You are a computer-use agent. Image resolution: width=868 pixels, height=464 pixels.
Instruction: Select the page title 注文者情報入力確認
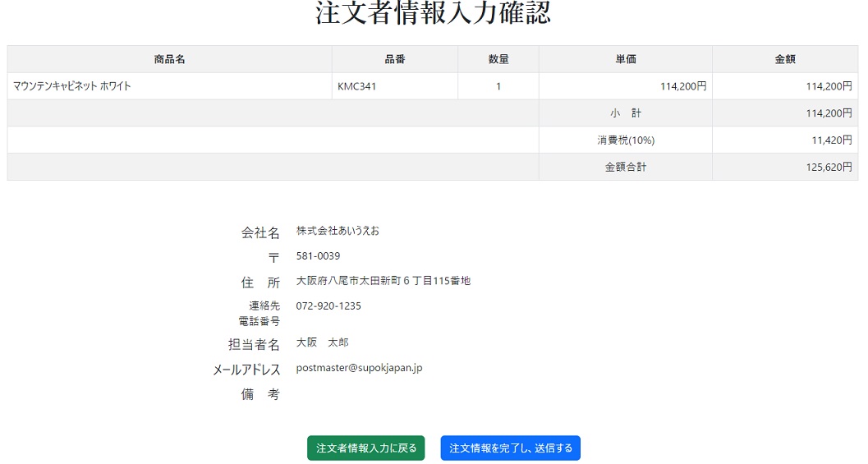pyautogui.click(x=434, y=13)
